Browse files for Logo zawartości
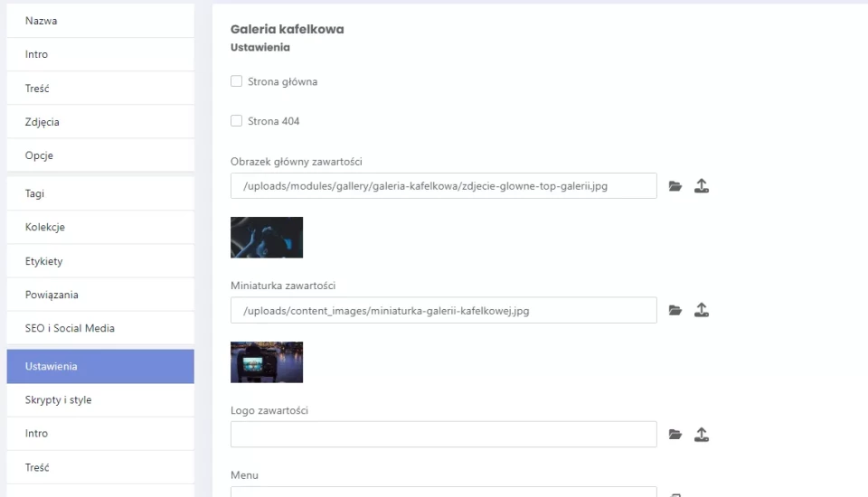The width and height of the screenshot is (868, 497). pos(675,435)
